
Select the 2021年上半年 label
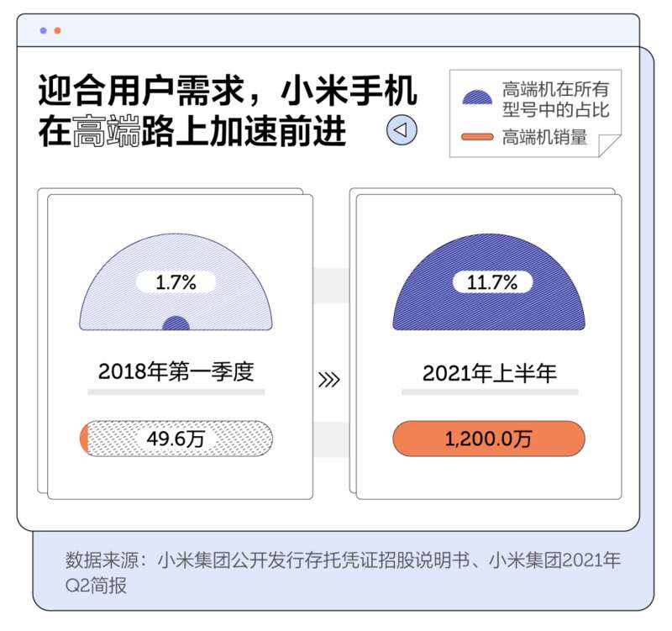[490, 373]
